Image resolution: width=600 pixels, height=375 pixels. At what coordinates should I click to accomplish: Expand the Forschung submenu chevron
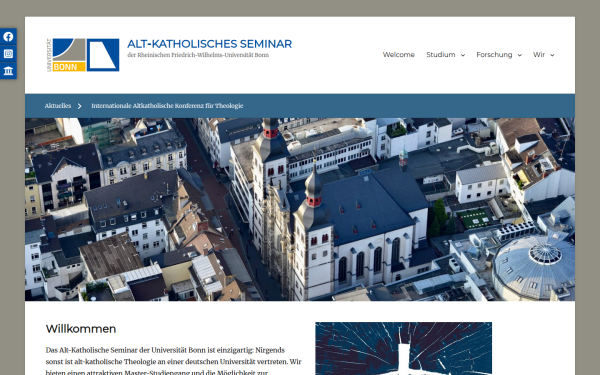pos(519,55)
